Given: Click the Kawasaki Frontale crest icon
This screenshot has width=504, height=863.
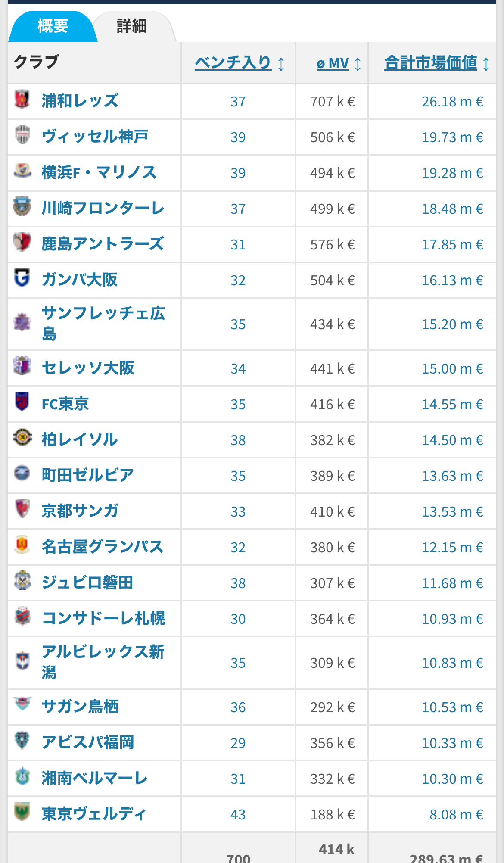Looking at the screenshot, I should (x=22, y=206).
